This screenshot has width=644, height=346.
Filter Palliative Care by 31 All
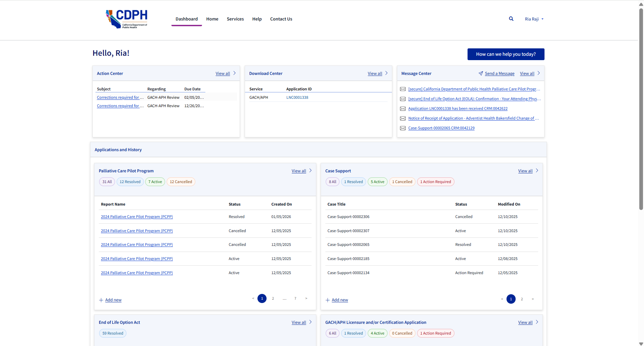click(x=107, y=182)
